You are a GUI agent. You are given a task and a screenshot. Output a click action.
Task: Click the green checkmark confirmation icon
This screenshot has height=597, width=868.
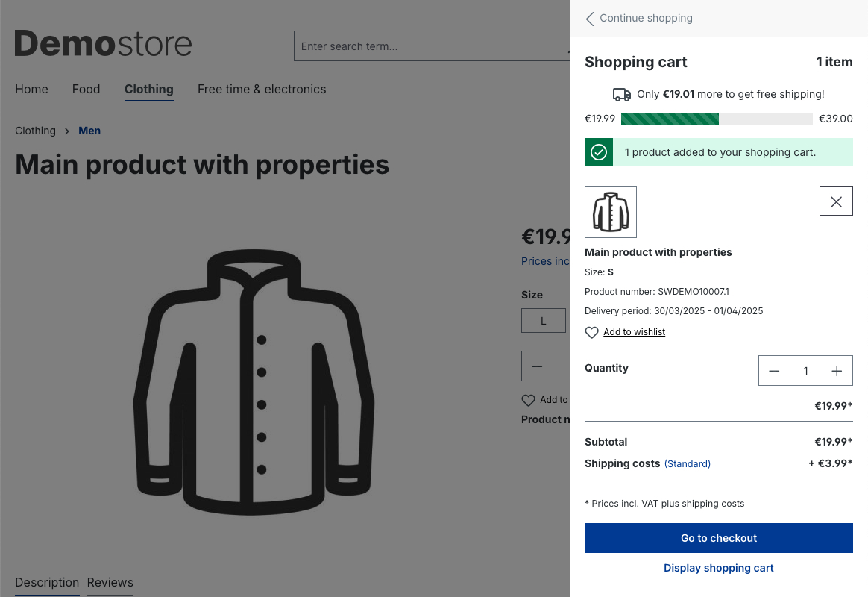598,151
